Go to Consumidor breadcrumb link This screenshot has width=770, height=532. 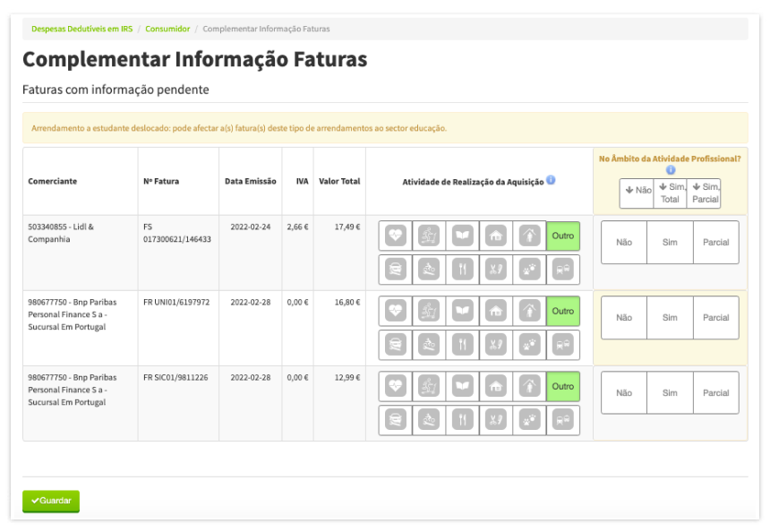(x=168, y=29)
